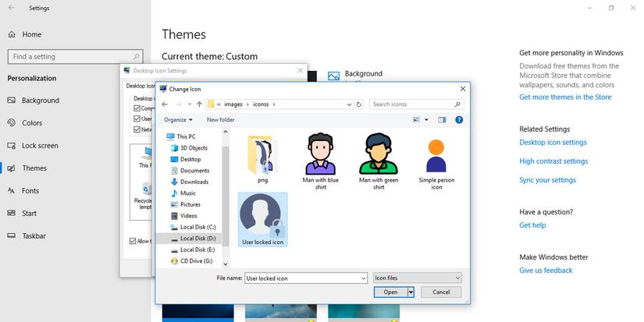Toggle the User's Files checkbox in Desktop Icon Settings
The image size is (644, 322).
coord(137,119)
